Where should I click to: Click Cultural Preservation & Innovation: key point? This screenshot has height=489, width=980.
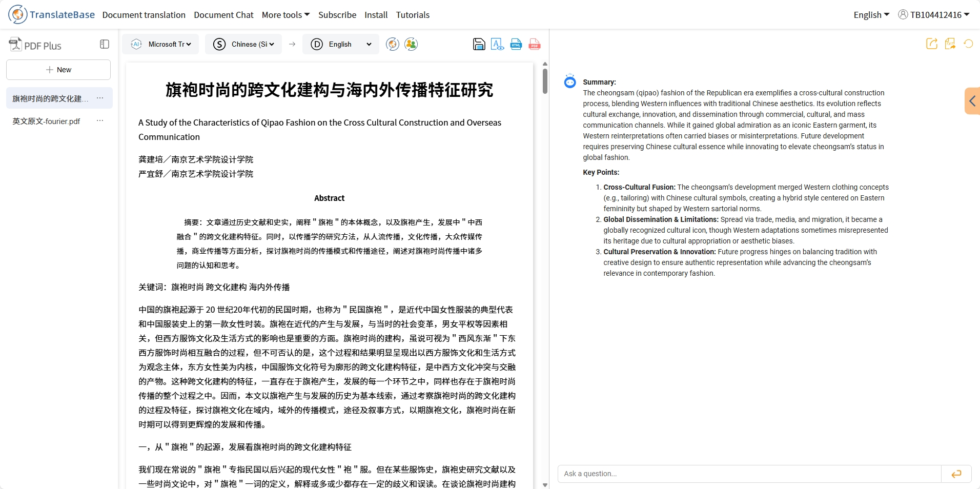(660, 252)
